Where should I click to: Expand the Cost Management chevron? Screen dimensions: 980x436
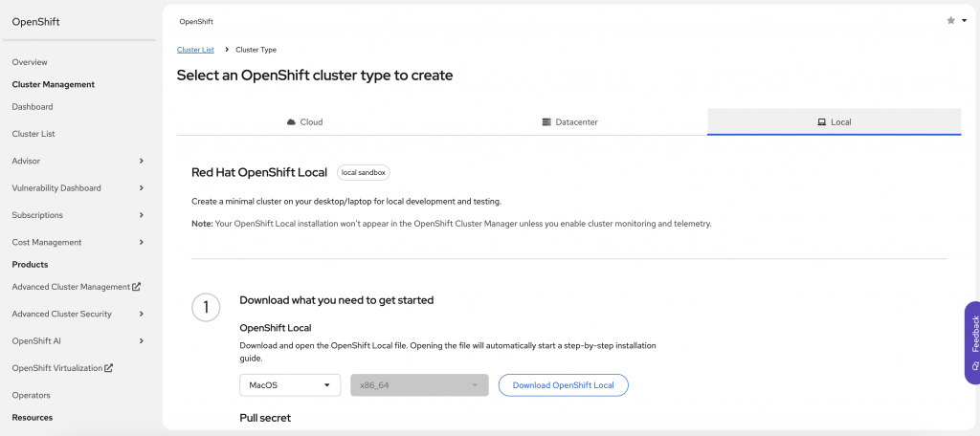point(142,242)
